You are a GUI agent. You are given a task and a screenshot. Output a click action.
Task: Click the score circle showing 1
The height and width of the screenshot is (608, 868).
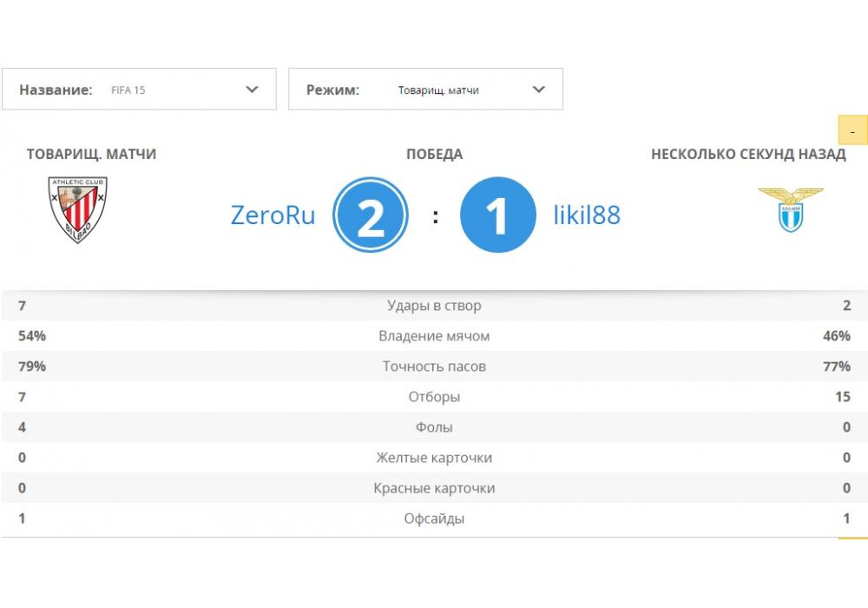(x=497, y=215)
